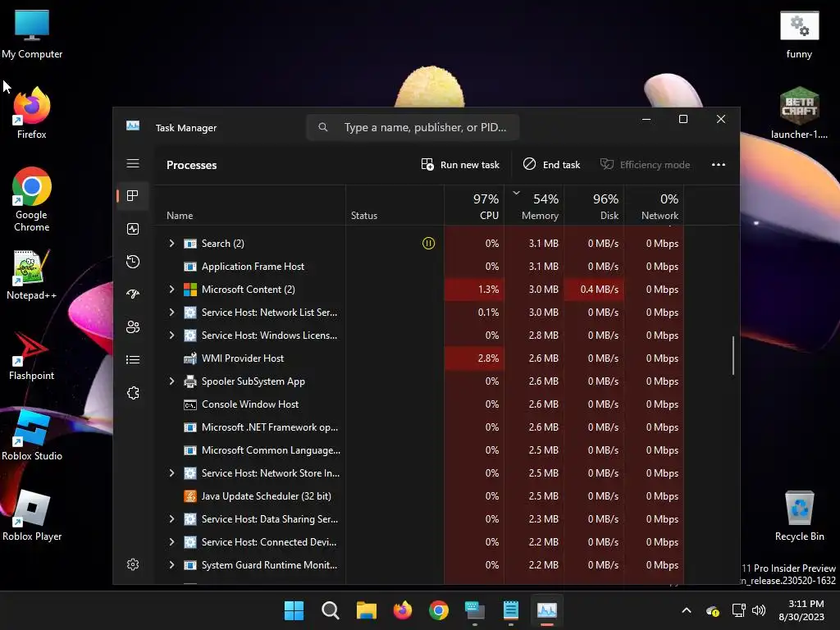Viewport: 840px width, 630px height.
Task: Sort processes by Memory column
Action: coord(534,205)
